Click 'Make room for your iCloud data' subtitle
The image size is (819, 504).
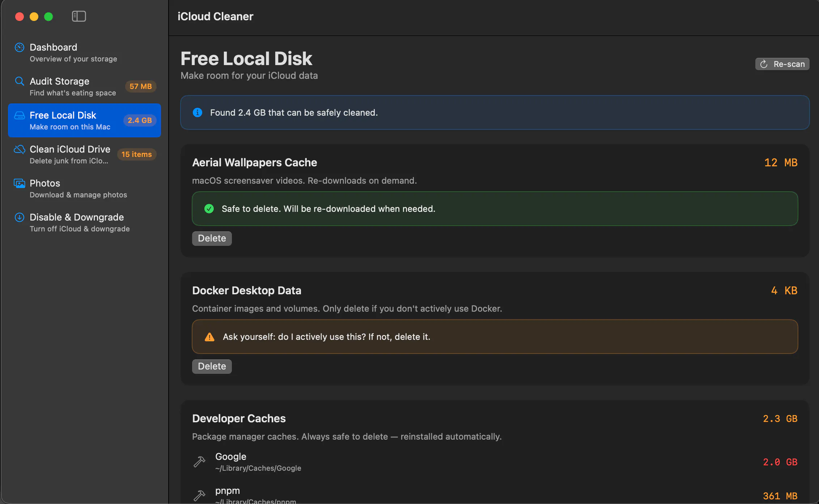pyautogui.click(x=249, y=76)
